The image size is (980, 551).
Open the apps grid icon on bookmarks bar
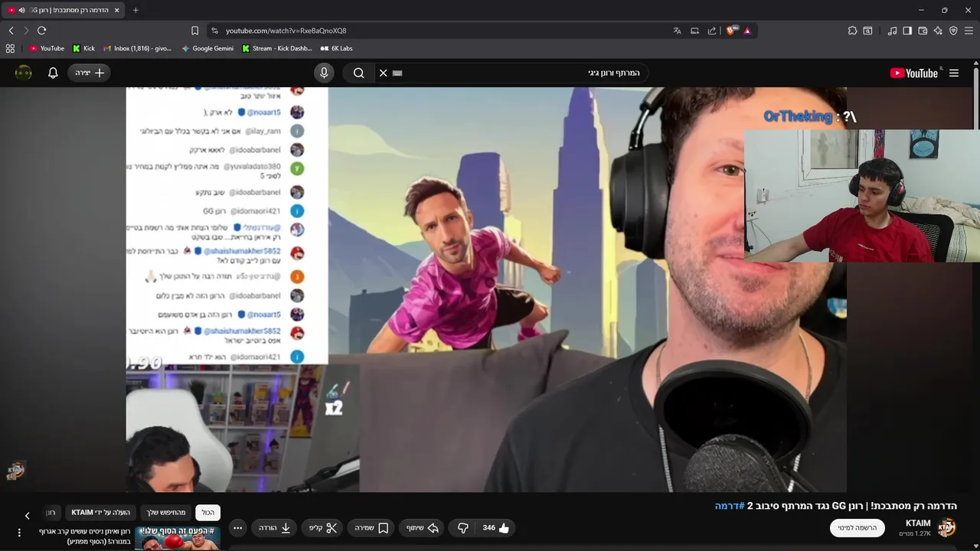(10, 48)
